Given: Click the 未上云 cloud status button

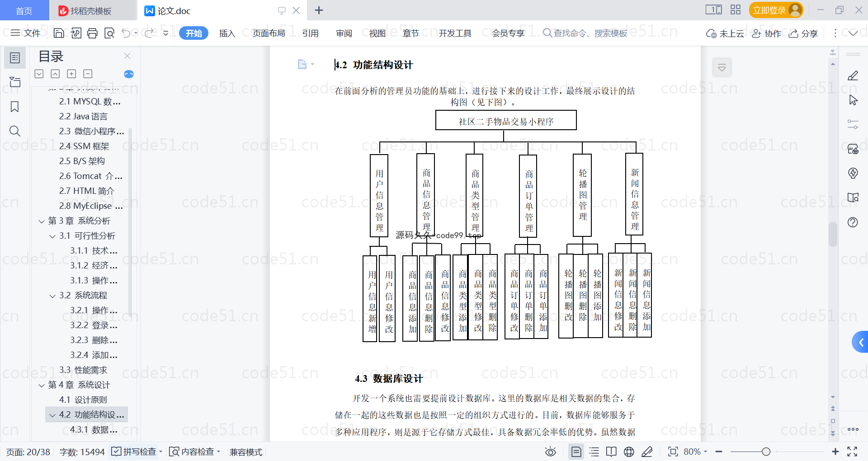Looking at the screenshot, I should click(725, 33).
